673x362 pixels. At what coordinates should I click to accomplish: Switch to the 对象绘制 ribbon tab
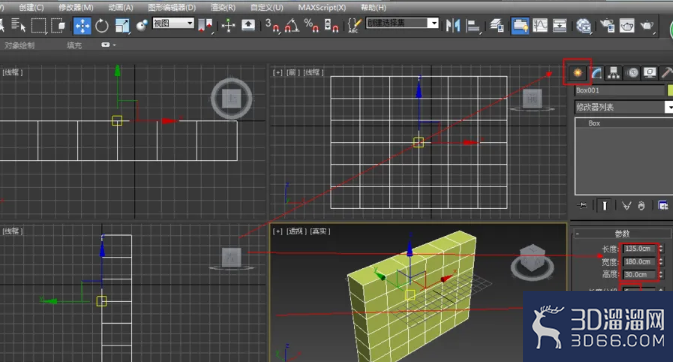point(19,45)
